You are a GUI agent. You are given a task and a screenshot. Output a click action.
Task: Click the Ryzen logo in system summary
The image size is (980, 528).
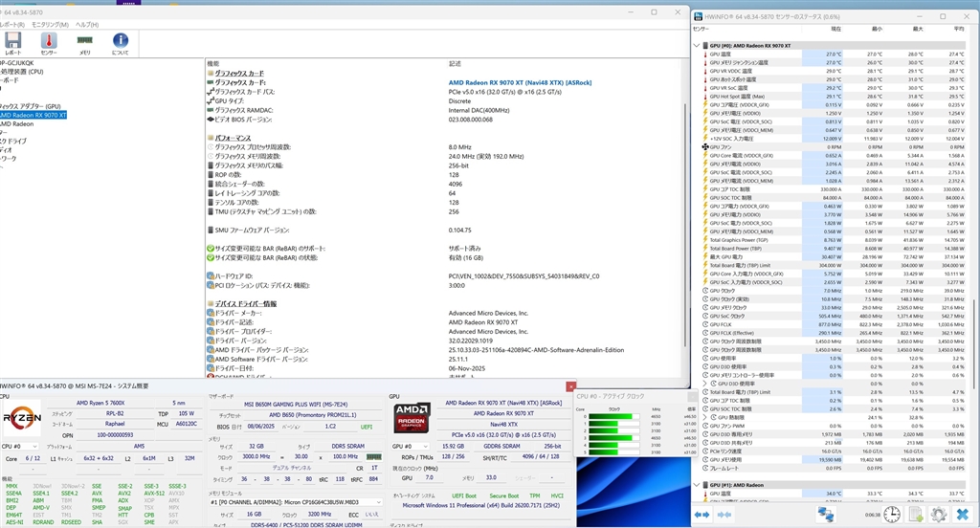pos(21,419)
